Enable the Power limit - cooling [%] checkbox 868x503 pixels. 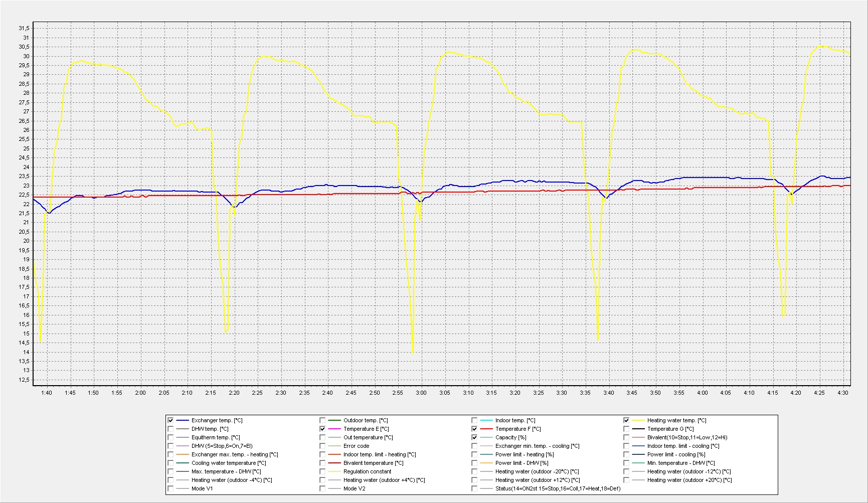click(x=626, y=454)
